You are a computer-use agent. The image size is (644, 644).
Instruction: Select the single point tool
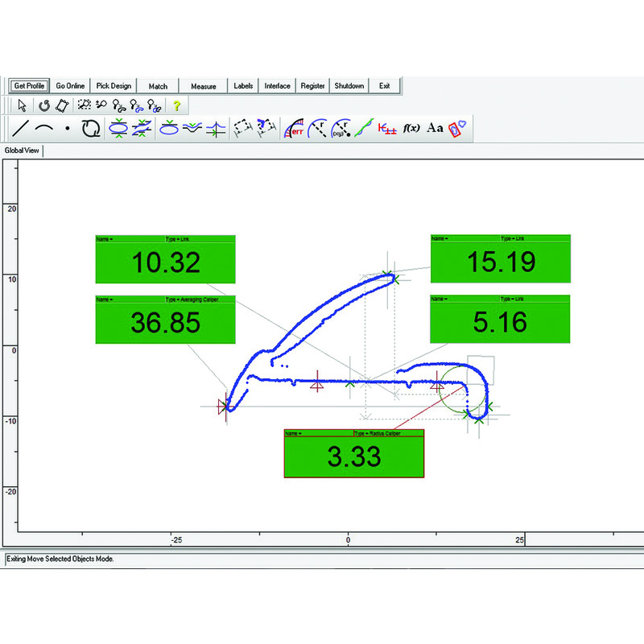click(68, 127)
